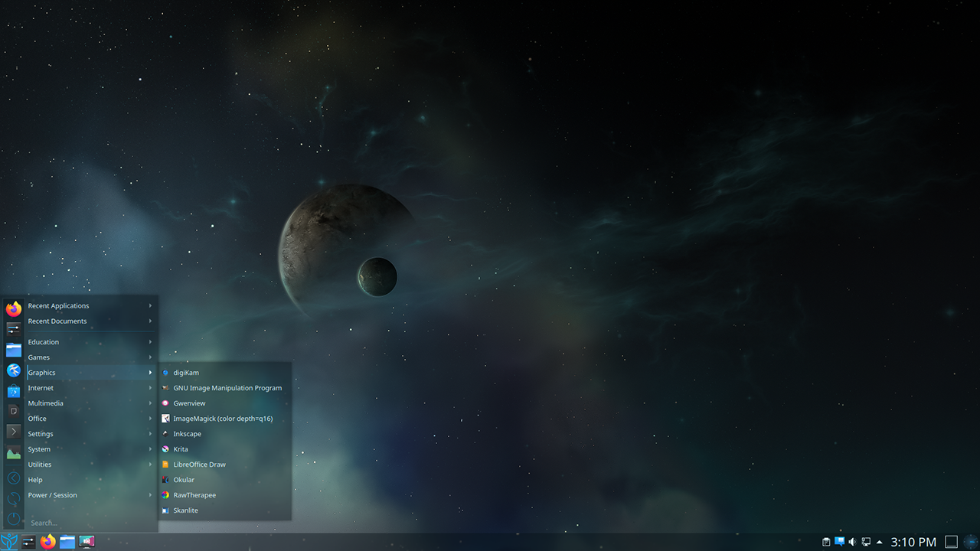Viewport: 980px width, 551px height.
Task: Open ImageMagick (color depth=q16)
Action: (225, 419)
